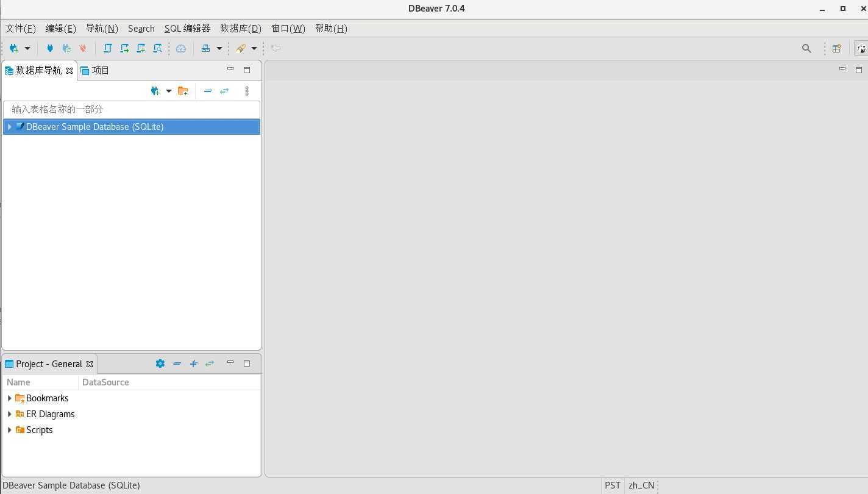The width and height of the screenshot is (868, 494).
Task: Select the Bookmarks folder
Action: click(x=47, y=398)
